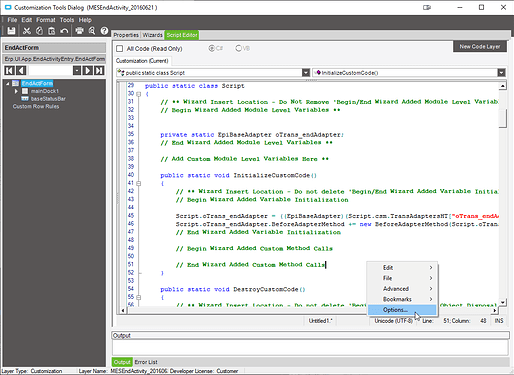The height and width of the screenshot is (375, 514).
Task: Click the Help question mark icon
Action: 104,31
